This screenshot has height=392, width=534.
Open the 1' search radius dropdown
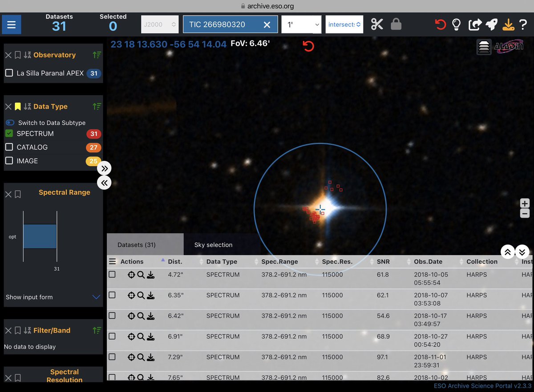click(x=301, y=24)
